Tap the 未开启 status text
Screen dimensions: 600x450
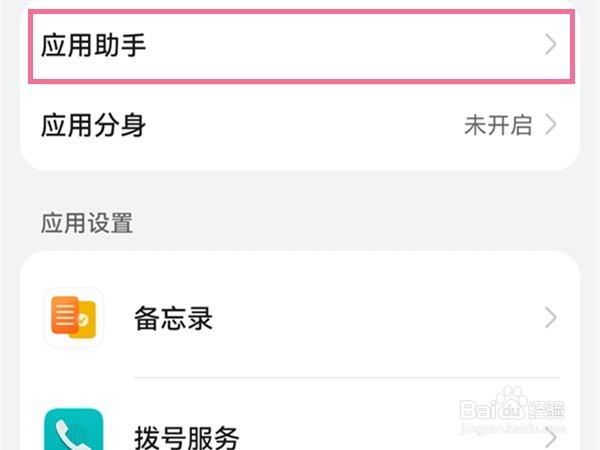[498, 126]
